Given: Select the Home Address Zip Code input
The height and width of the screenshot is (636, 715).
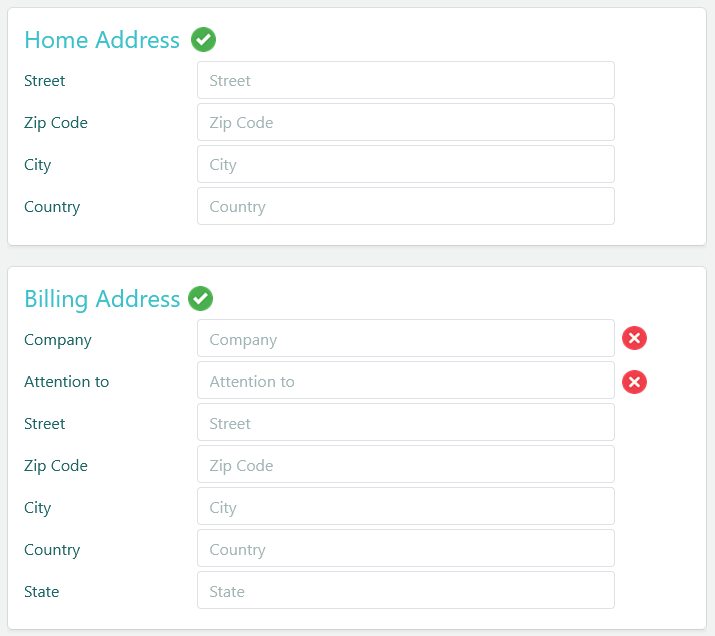Looking at the screenshot, I should tap(405, 122).
